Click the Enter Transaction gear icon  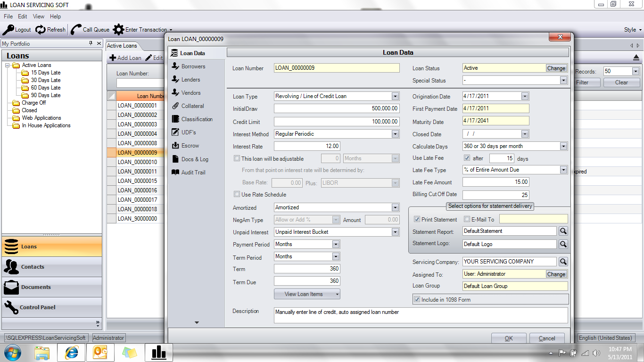point(118,30)
